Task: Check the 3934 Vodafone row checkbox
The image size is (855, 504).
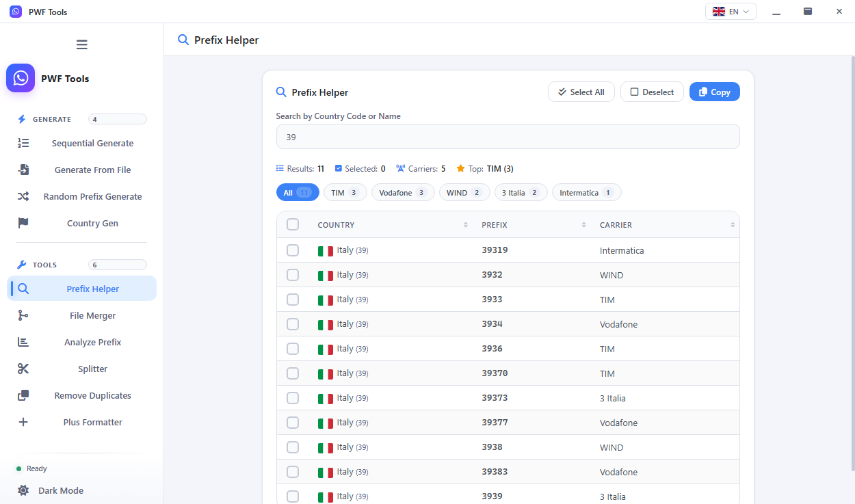Action: click(293, 324)
